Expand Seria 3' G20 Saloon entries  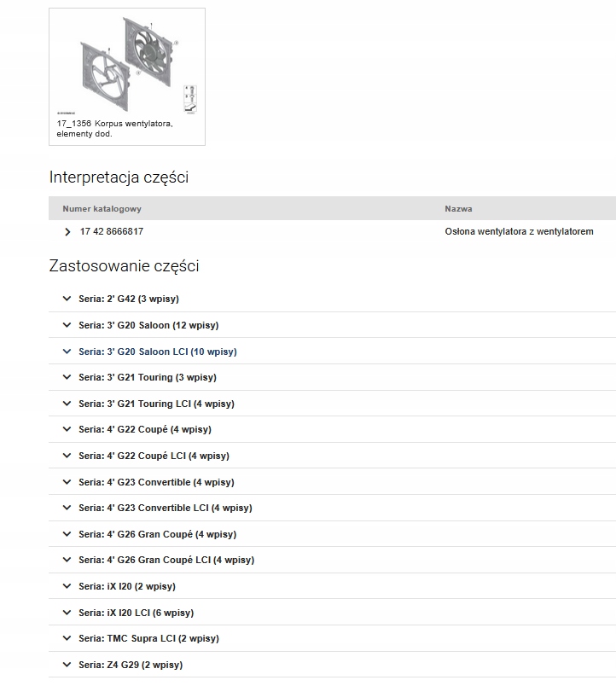pos(67,325)
